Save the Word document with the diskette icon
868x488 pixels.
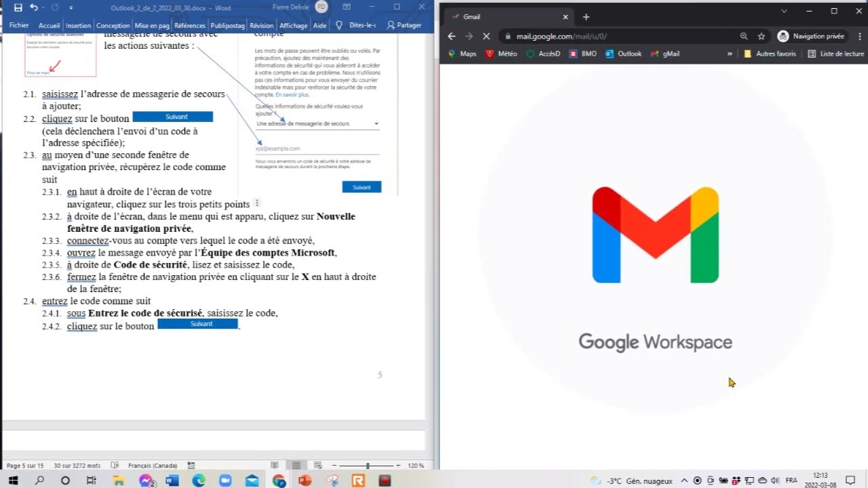tap(18, 7)
